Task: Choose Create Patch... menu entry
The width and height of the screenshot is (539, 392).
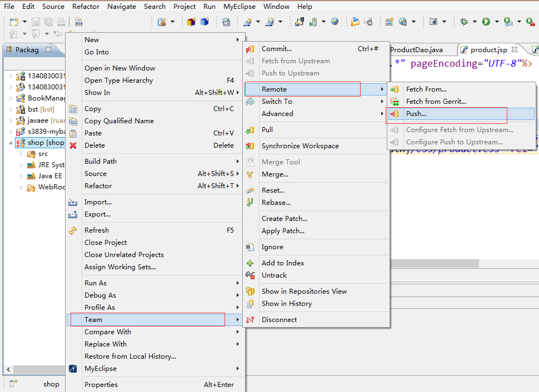Action: point(285,219)
